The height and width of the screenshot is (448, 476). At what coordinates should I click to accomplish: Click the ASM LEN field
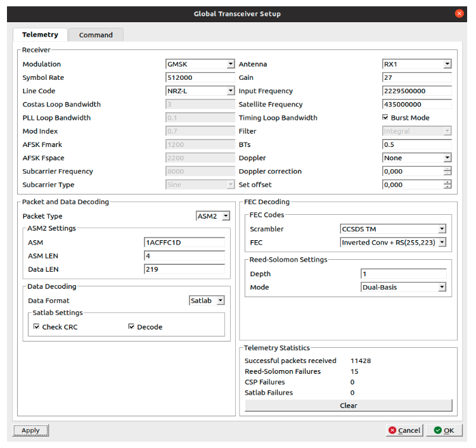[184, 256]
